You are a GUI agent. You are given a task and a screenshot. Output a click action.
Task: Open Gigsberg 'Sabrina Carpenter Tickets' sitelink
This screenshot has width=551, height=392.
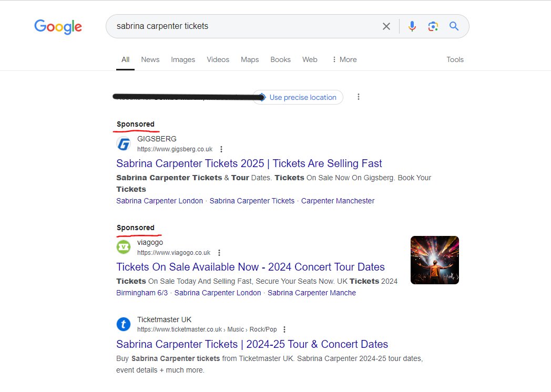tap(252, 201)
